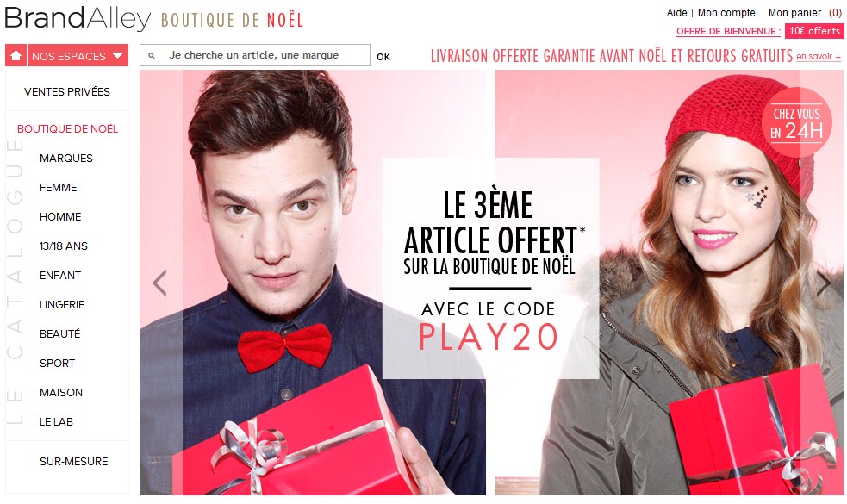Screen dimensions: 847x504
Task: Submit search with the OK button
Action: [x=383, y=57]
